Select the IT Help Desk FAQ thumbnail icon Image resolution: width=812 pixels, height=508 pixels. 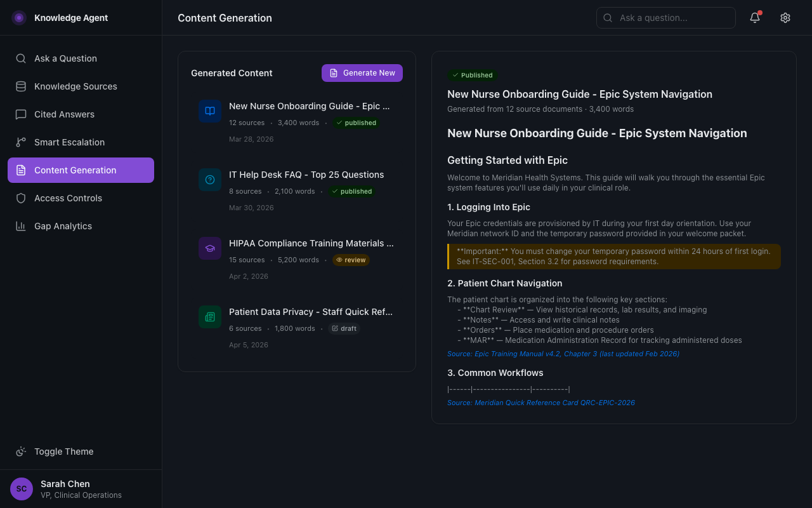[210, 180]
